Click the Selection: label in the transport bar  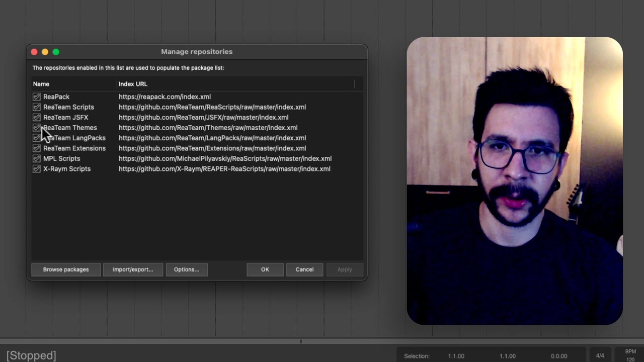pyautogui.click(x=417, y=356)
